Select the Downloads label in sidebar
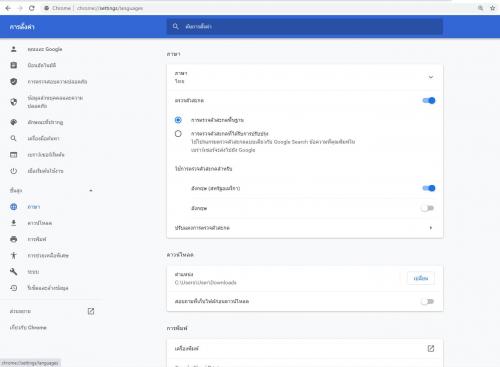 click(40, 223)
